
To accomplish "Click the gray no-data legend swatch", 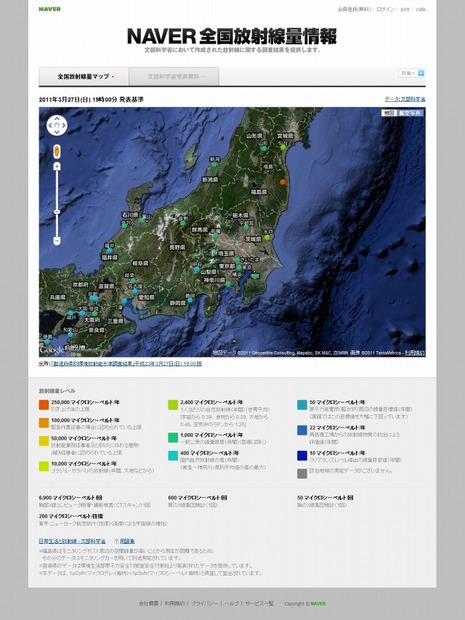I will click(x=302, y=473).
